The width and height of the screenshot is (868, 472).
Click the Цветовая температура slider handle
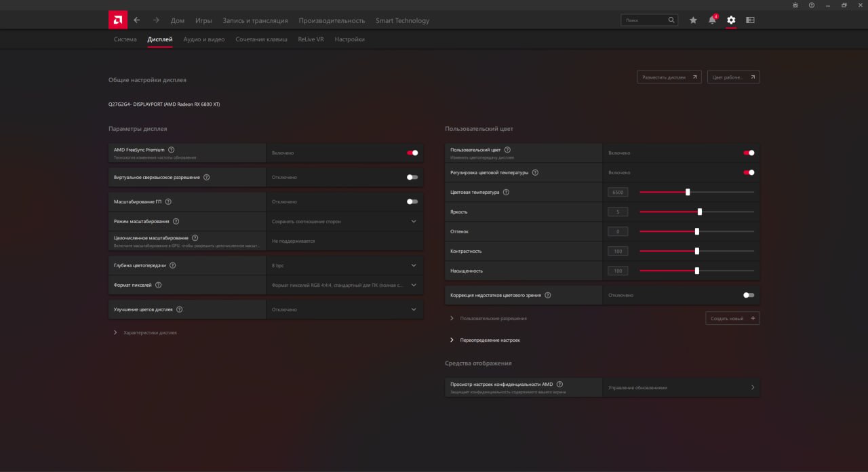tap(688, 192)
